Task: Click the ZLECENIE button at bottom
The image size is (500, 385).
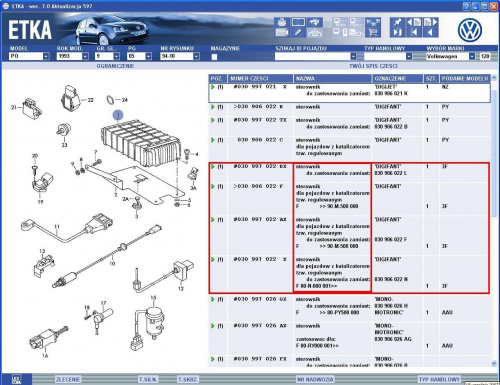Action: 68,379
